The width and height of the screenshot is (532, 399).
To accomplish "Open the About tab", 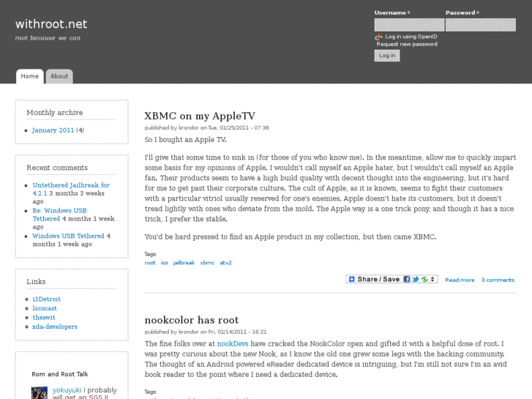I will (59, 76).
